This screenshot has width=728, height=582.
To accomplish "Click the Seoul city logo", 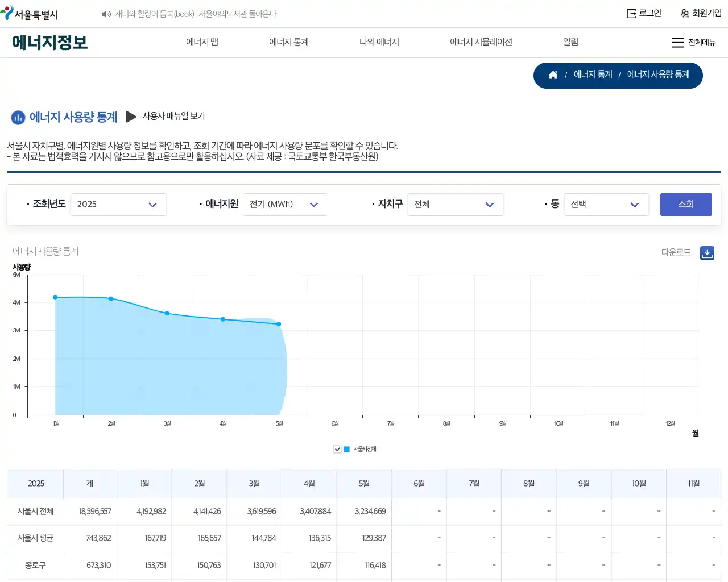I will pyautogui.click(x=30, y=14).
